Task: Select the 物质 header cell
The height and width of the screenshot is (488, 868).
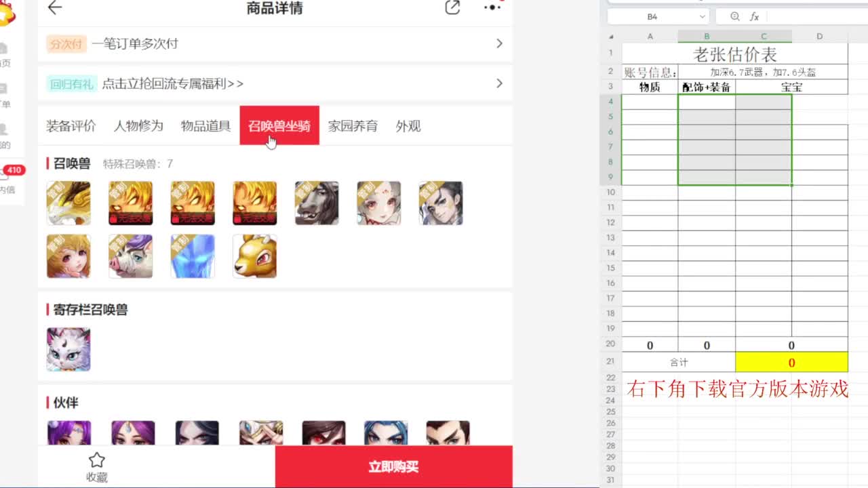Action: click(650, 87)
